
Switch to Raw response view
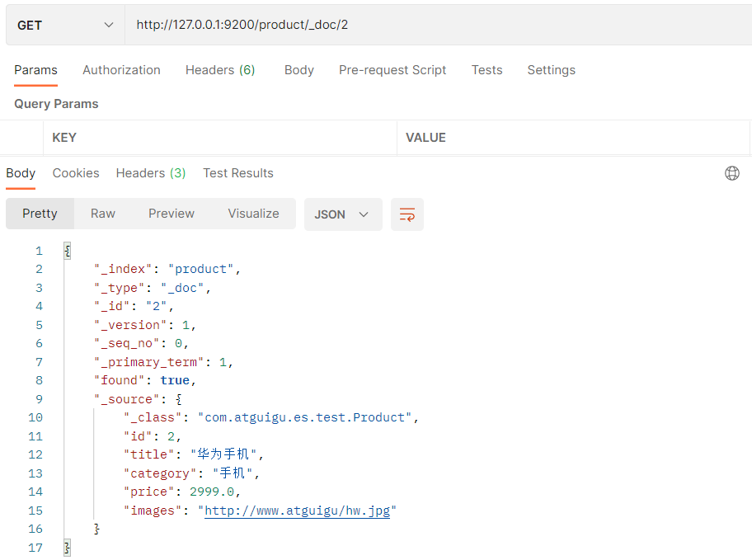(x=102, y=214)
